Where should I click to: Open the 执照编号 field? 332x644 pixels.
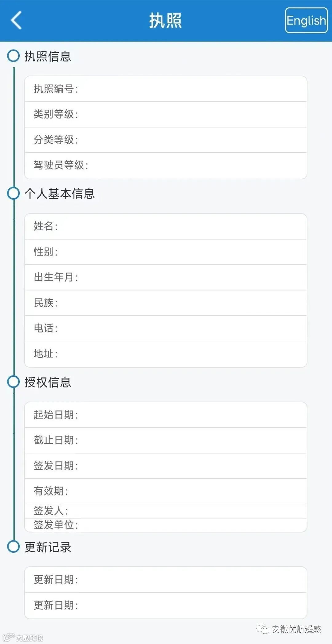coord(166,89)
